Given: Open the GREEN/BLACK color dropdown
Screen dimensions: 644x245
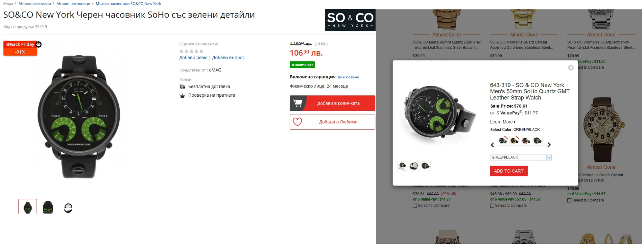Looking at the screenshot, I should point(521,157).
